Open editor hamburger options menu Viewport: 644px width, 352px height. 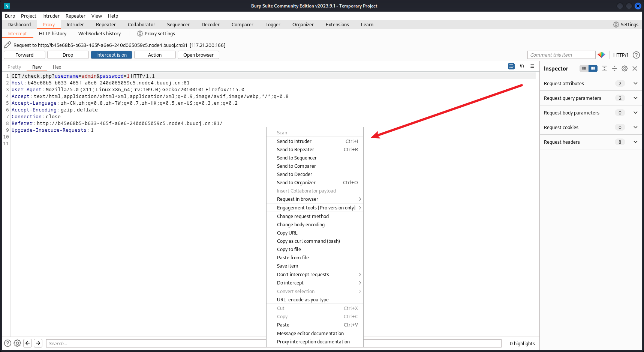pos(532,66)
